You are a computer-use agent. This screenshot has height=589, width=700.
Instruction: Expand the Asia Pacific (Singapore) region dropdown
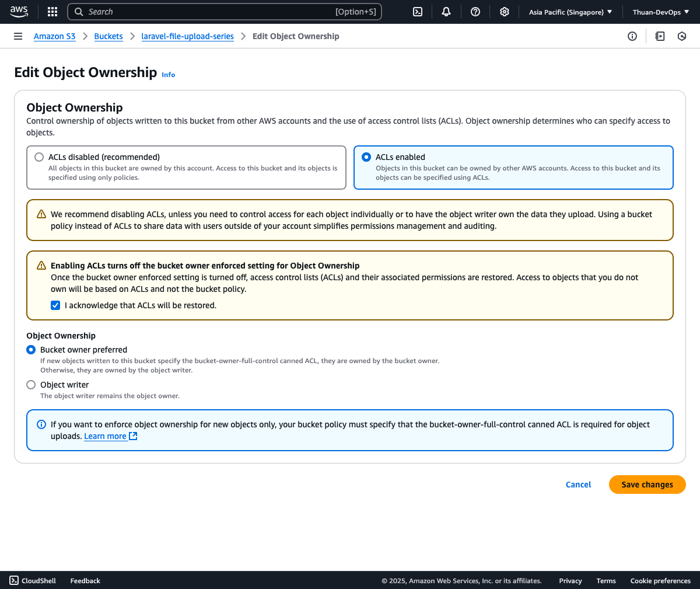(570, 12)
